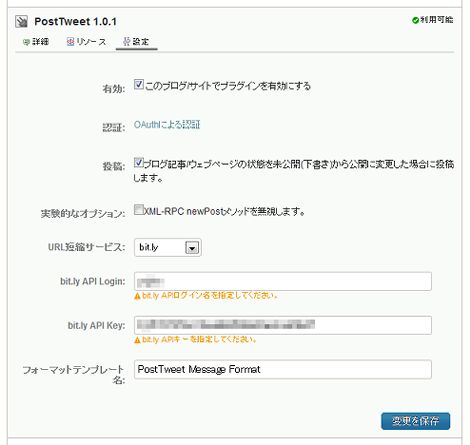The width and height of the screenshot is (470, 445).
Task: Click the bit.ly dropdown arrow button
Action: coord(192,248)
